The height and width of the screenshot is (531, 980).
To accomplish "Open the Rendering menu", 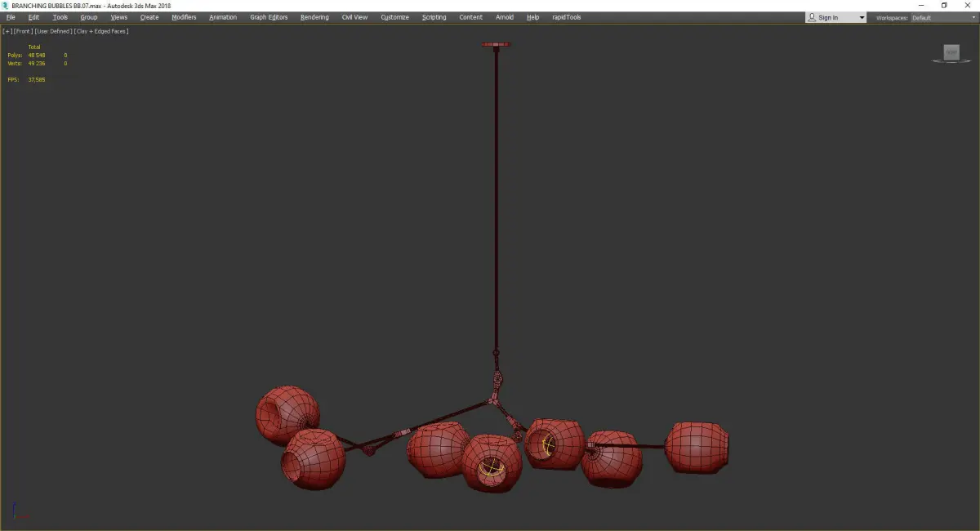I will click(x=314, y=17).
